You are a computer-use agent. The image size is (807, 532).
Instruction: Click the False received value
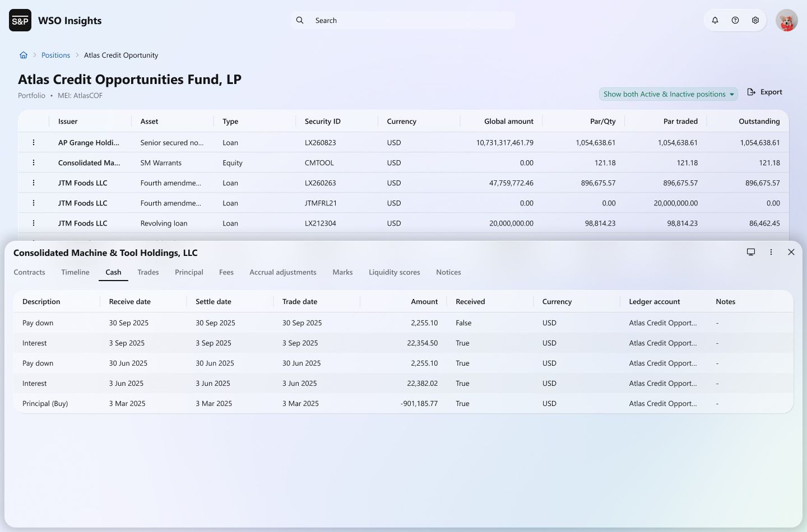(x=463, y=323)
